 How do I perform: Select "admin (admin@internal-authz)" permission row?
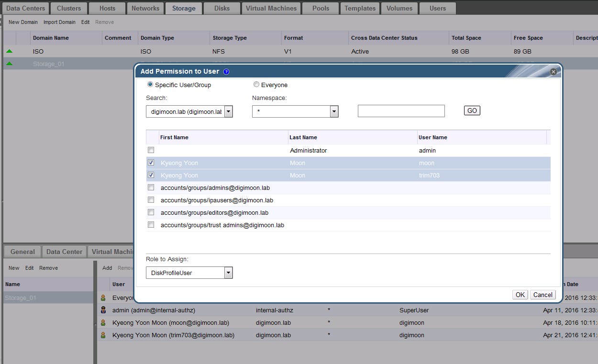coord(348,310)
